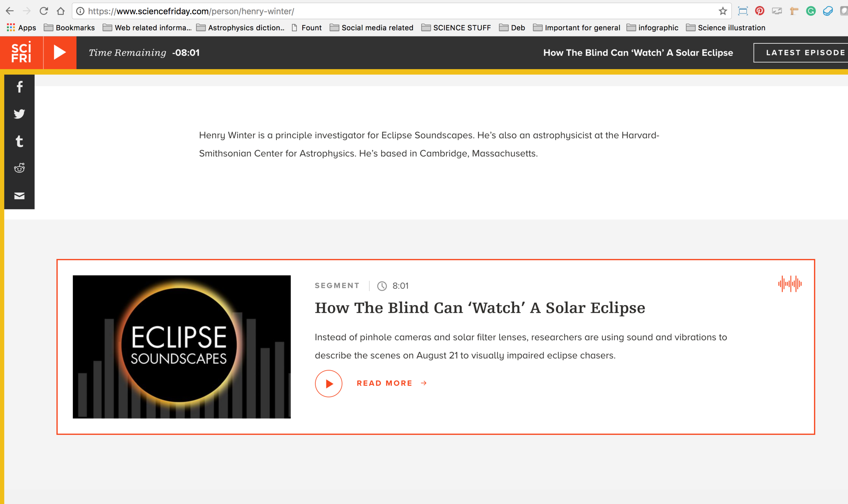This screenshot has width=848, height=504.
Task: Click the blue link extension icon
Action: tap(828, 11)
